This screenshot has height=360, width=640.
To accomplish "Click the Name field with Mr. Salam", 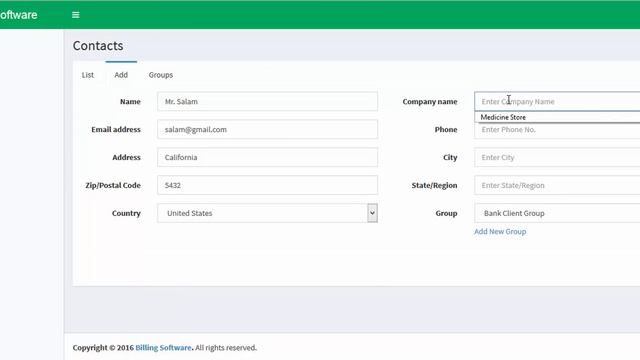I will tap(267, 101).
